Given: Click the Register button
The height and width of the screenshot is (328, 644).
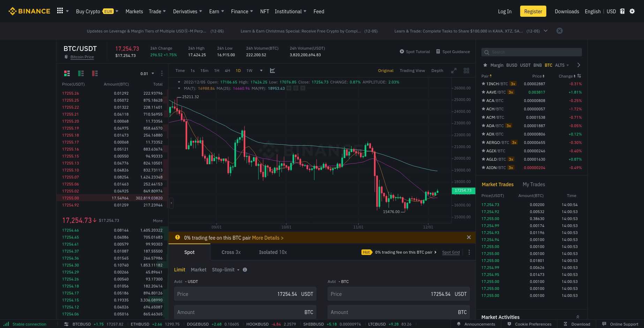Looking at the screenshot, I should pos(533,11).
